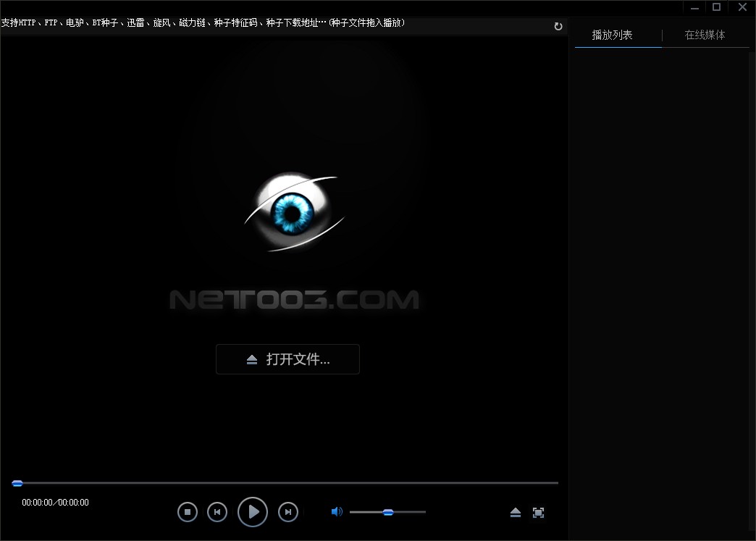Click the blue eye logo
This screenshot has width=756, height=541.
[x=293, y=211]
